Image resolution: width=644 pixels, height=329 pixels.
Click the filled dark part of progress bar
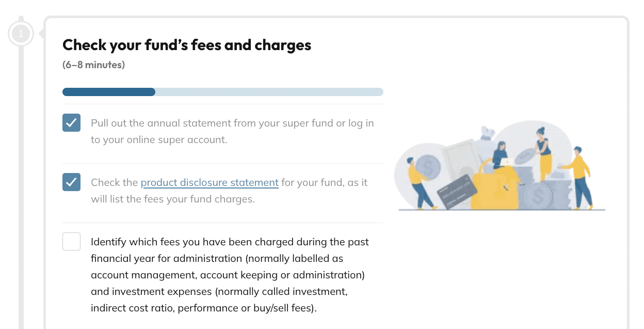coord(108,92)
